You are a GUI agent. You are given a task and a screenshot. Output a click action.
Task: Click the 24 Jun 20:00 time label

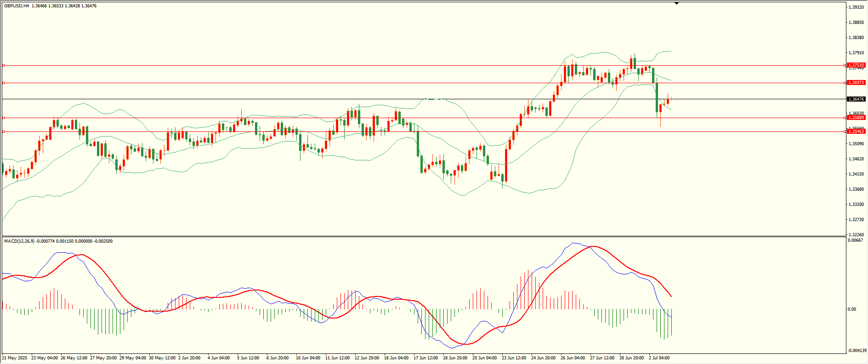pos(544,358)
